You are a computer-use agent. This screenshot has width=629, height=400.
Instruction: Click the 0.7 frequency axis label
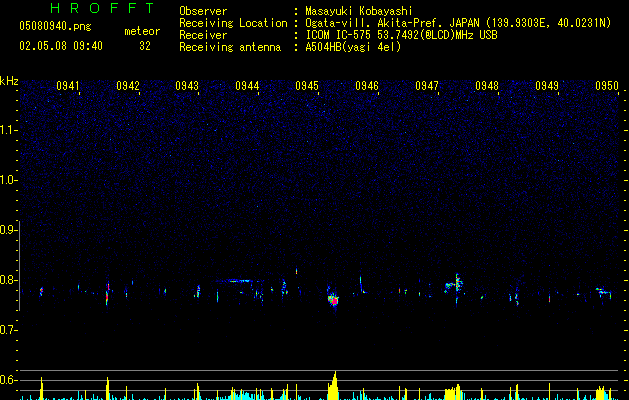coord(8,330)
